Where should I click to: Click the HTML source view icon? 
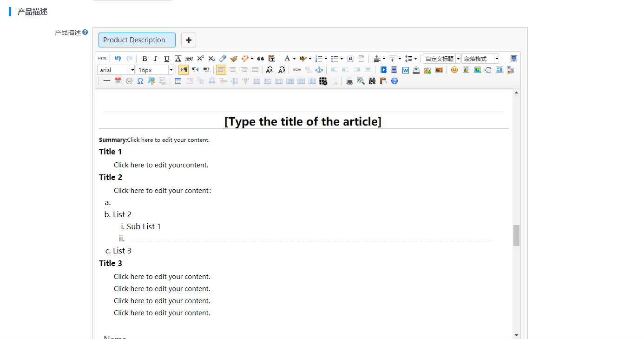(102, 59)
